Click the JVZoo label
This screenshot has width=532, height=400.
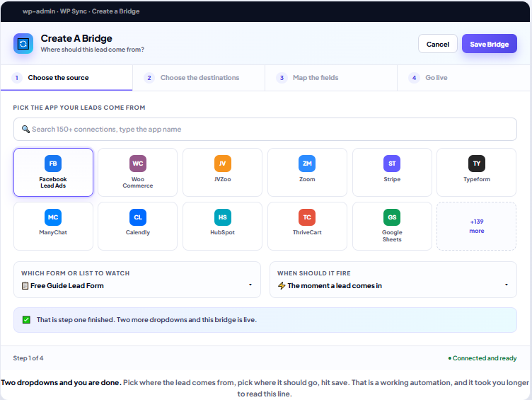[x=223, y=179]
